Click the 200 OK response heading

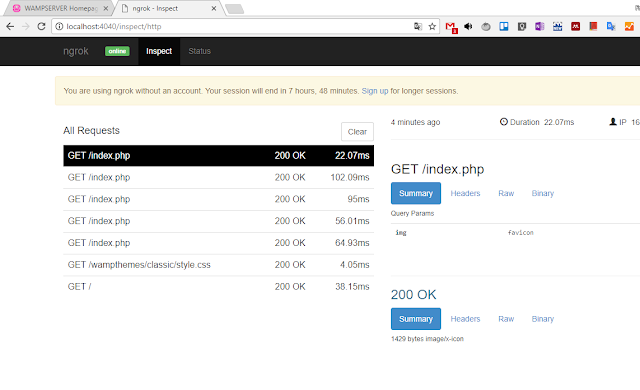click(413, 295)
